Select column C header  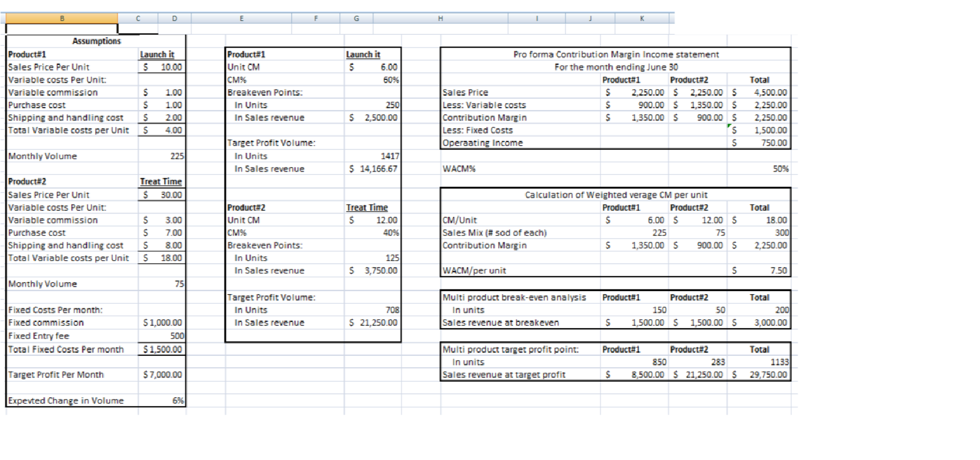138,18
